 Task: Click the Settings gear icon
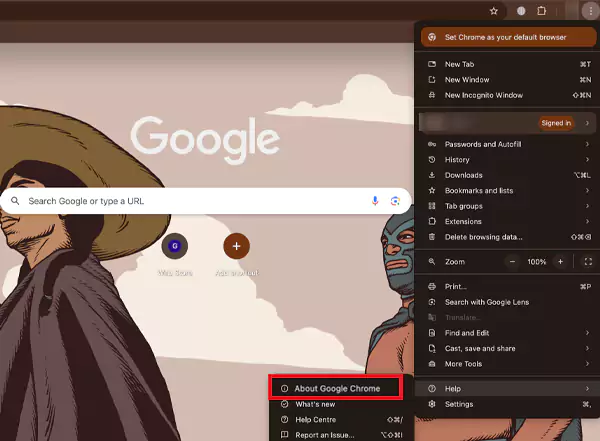coord(432,404)
